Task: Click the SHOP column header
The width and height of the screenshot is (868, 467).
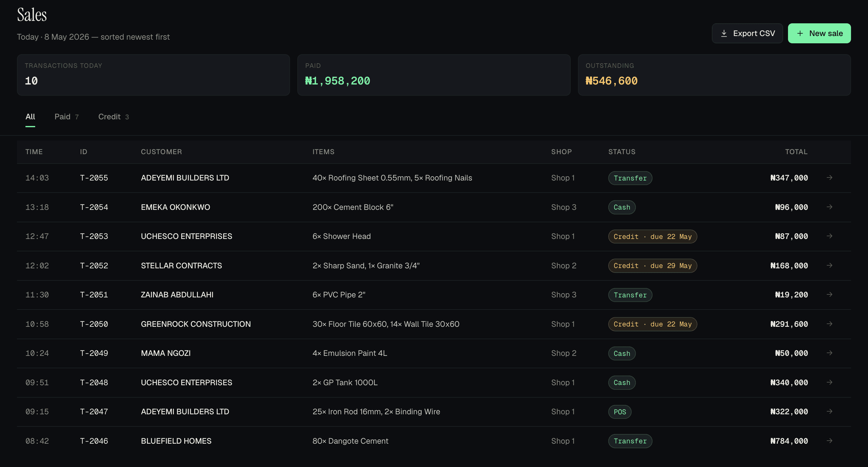Action: tap(561, 152)
